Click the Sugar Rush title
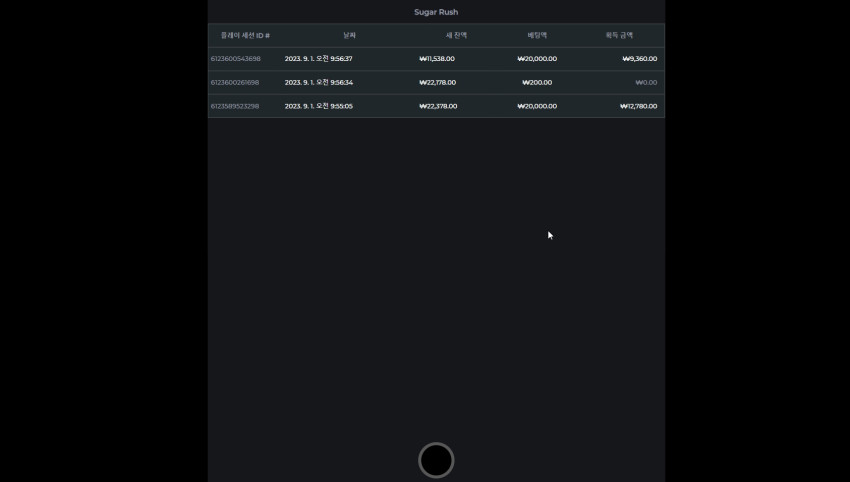Viewport: 850px width, 482px height. [436, 12]
